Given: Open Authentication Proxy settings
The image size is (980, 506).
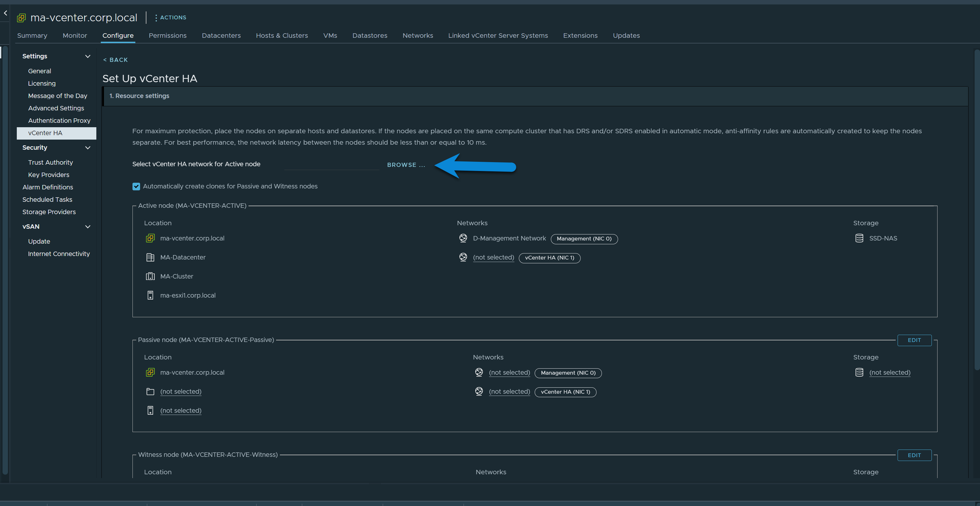Looking at the screenshot, I should 59,121.
